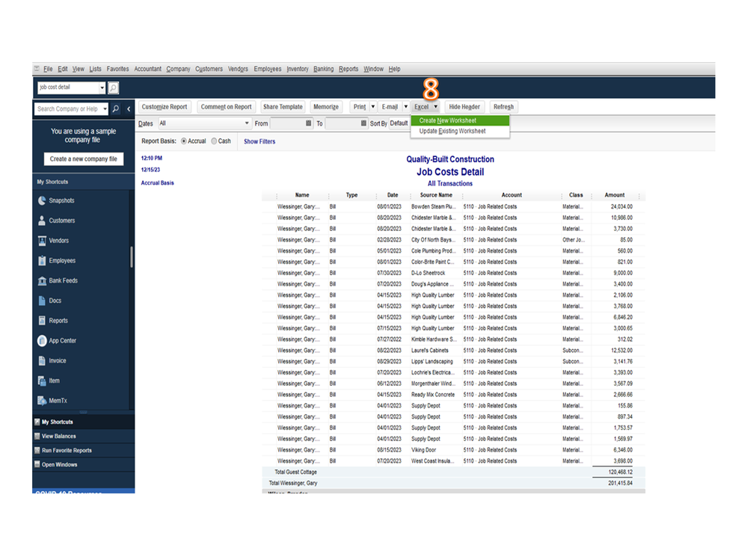Image resolution: width=747 pixels, height=560 pixels.
Task: Click Comment on Report button
Action: point(227,107)
